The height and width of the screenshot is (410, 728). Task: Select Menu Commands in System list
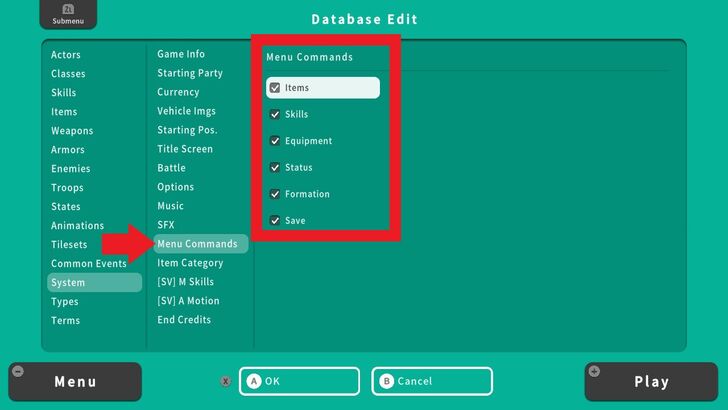[201, 244]
